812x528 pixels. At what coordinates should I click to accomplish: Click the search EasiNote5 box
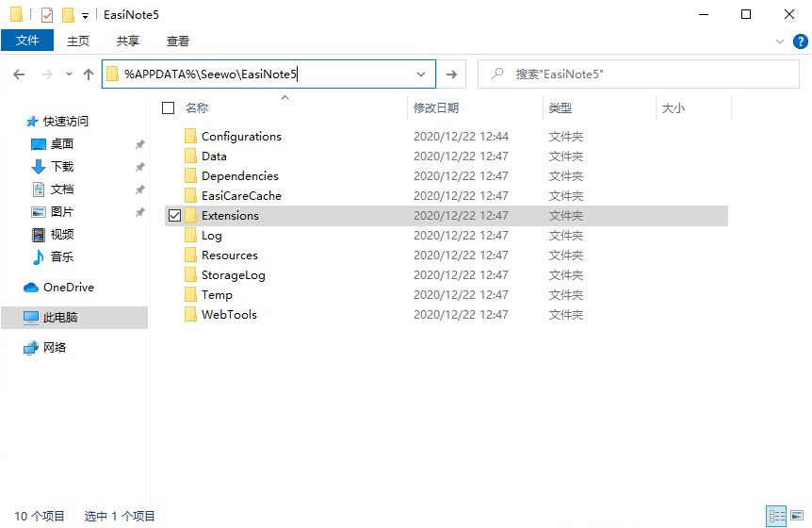coord(639,74)
